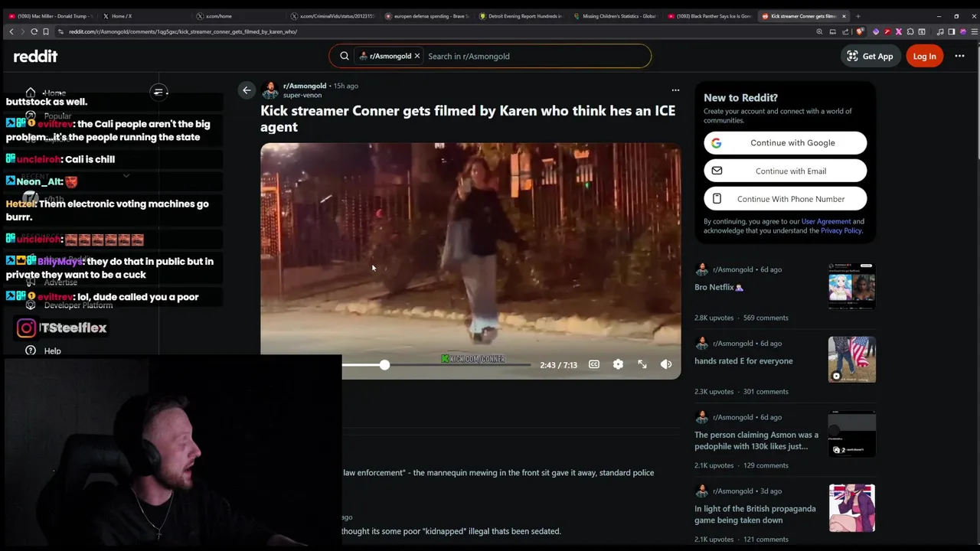Viewport: 980px width, 551px height.
Task: Go back with the post back arrow
Action: click(247, 90)
